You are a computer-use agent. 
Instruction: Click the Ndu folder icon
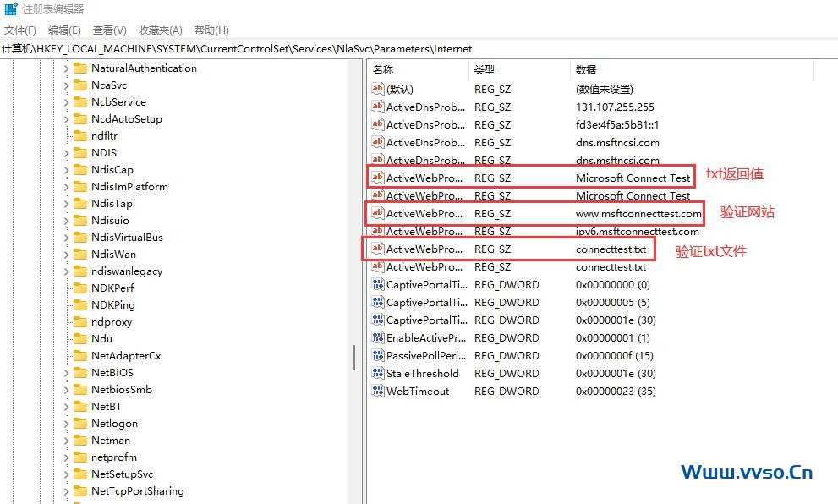[x=80, y=339]
